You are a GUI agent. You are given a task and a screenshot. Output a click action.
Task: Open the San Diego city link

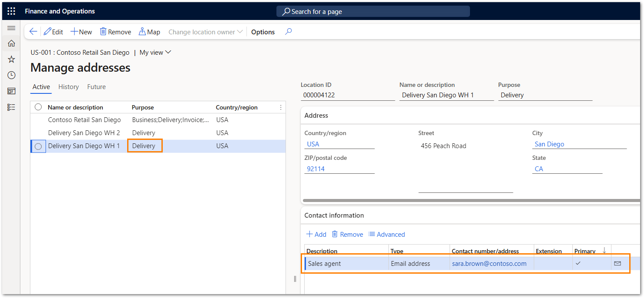coord(549,144)
